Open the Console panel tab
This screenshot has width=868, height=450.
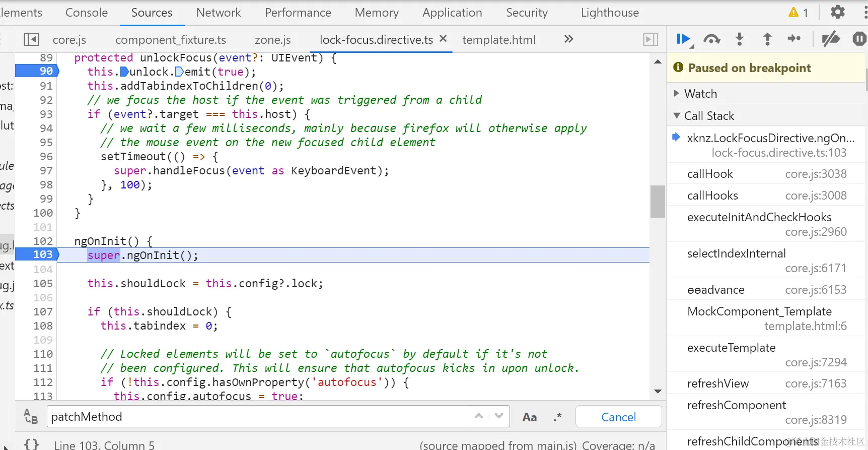point(87,13)
